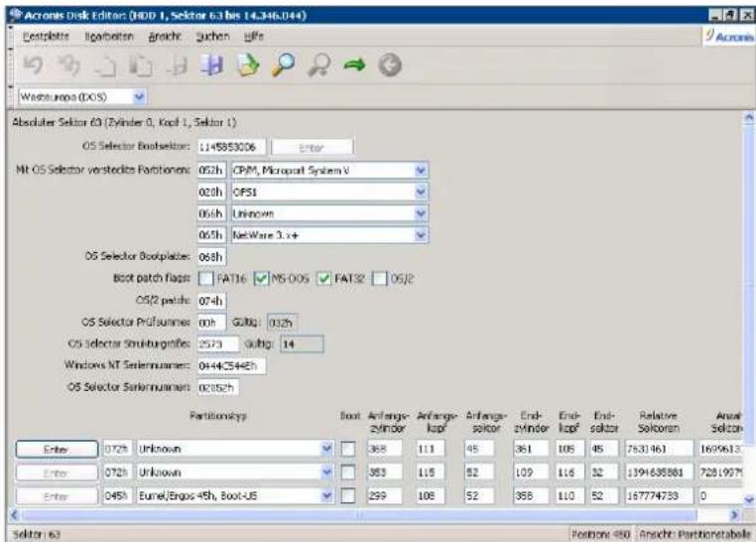Expand the Unknown hidden partition dropdown at 066h

click(421, 213)
